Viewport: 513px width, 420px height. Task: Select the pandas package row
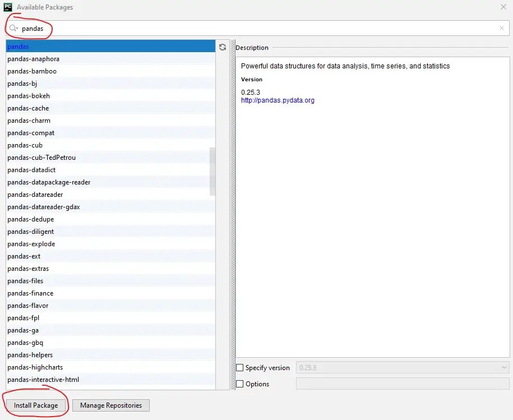110,47
